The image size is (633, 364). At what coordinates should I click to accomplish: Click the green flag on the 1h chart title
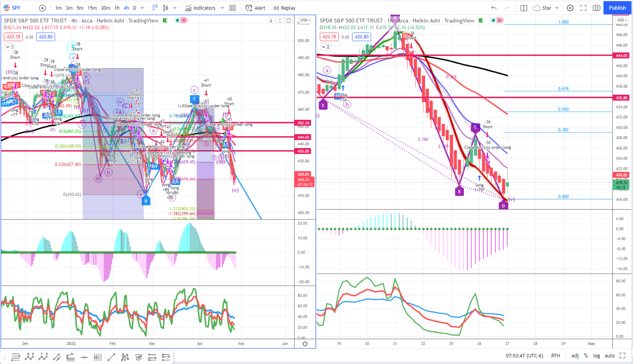click(x=481, y=21)
